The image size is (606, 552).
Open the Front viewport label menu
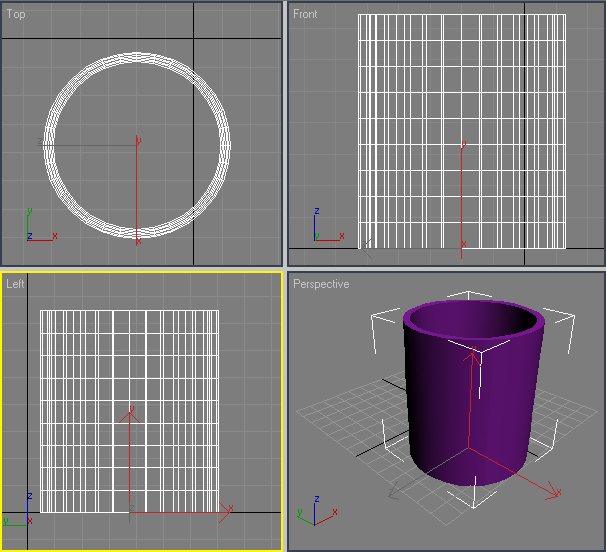tap(305, 14)
